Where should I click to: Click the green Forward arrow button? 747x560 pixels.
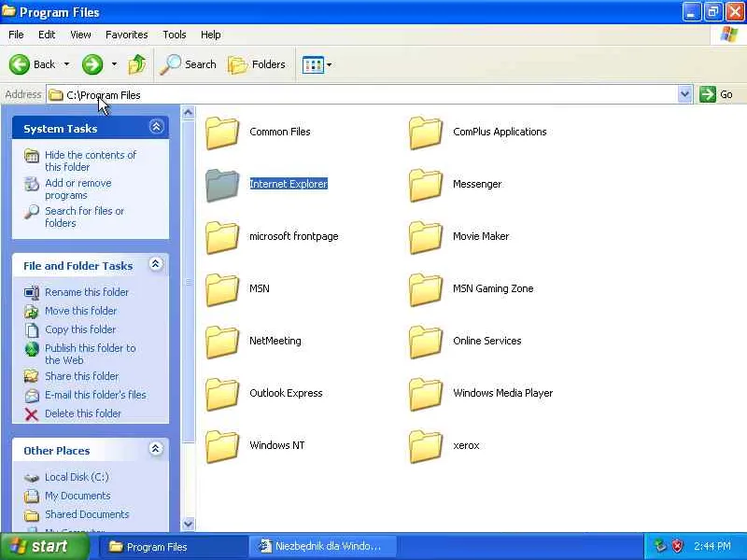[x=92, y=64]
